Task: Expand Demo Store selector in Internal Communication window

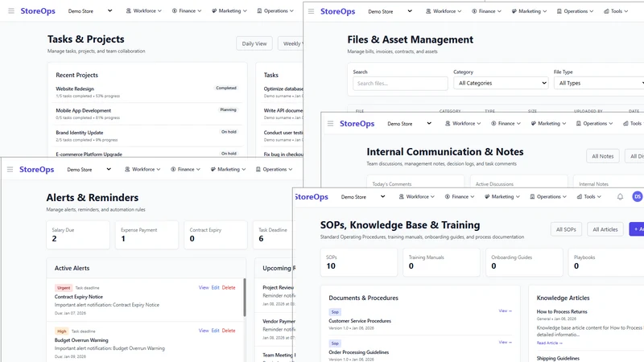Action: [x=409, y=124]
